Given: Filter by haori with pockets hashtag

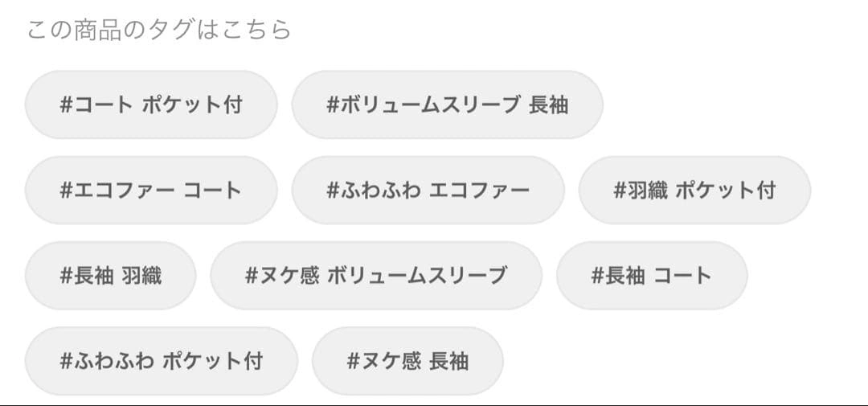Looking at the screenshot, I should (x=694, y=191).
